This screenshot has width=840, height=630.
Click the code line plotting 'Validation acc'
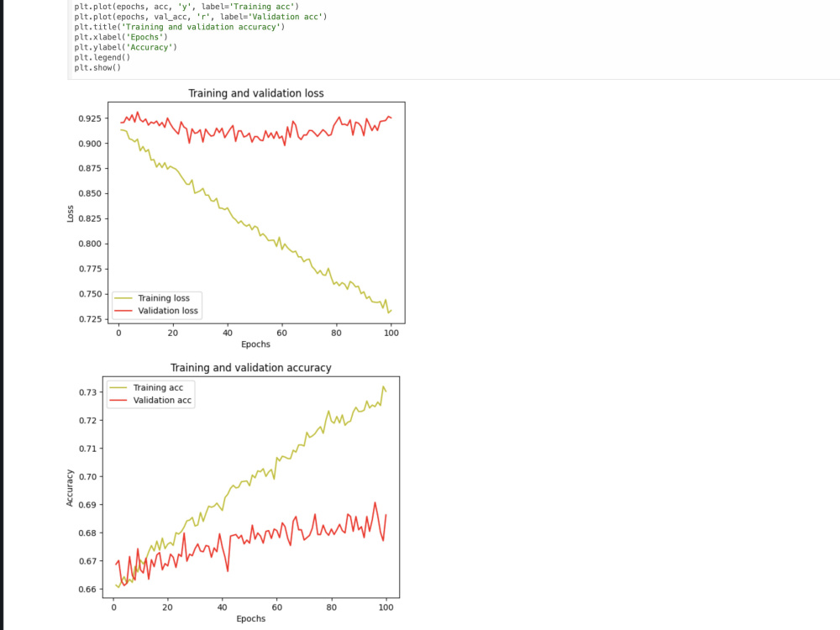tap(201, 17)
